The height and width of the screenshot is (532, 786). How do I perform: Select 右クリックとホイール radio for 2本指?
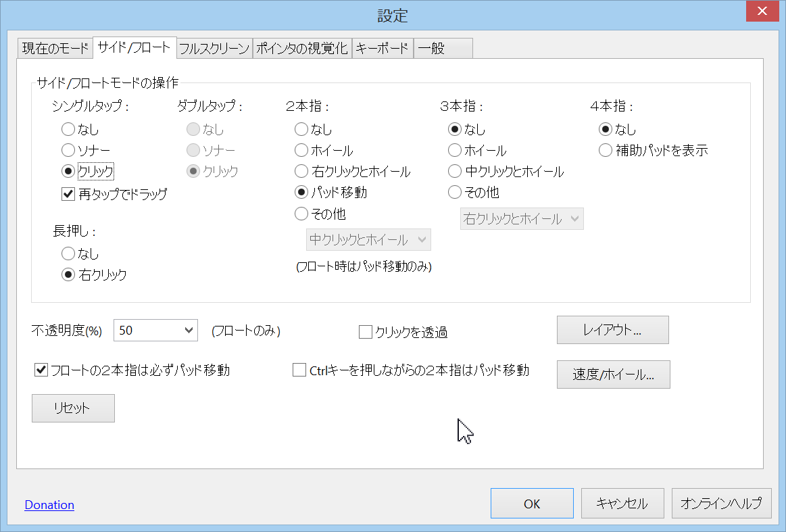point(302,172)
